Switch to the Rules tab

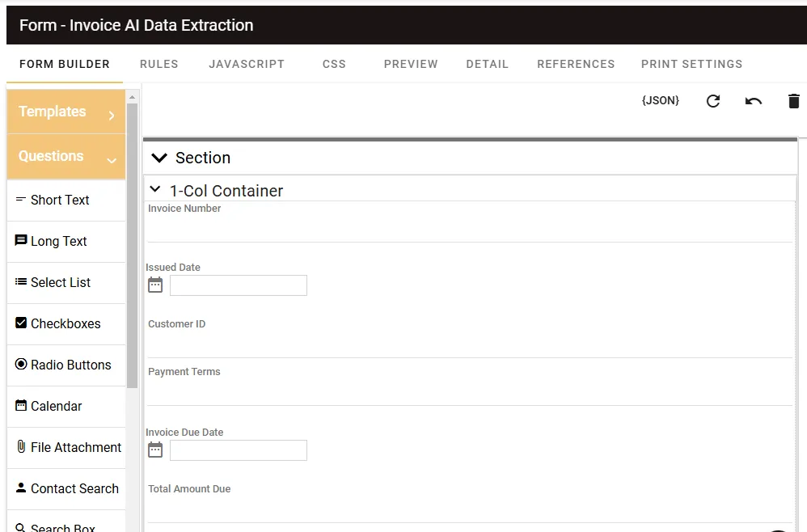(158, 64)
